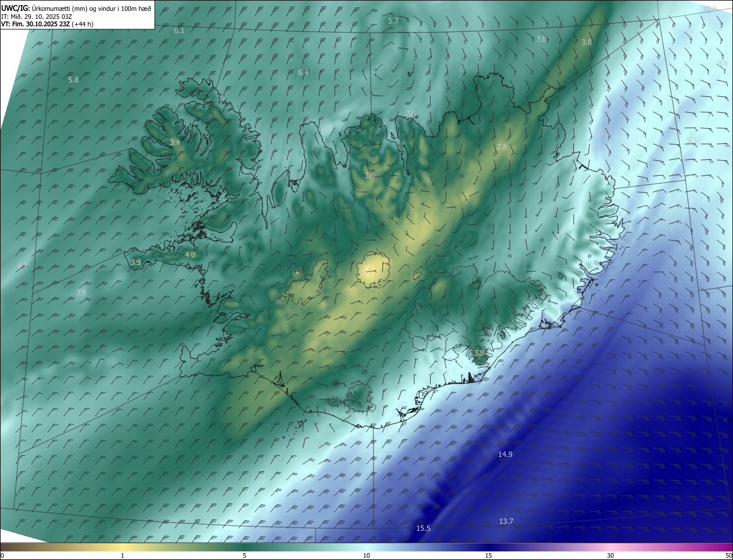The height and width of the screenshot is (560, 733).
Task: Click the 30 tick on color scale
Action: (610, 555)
